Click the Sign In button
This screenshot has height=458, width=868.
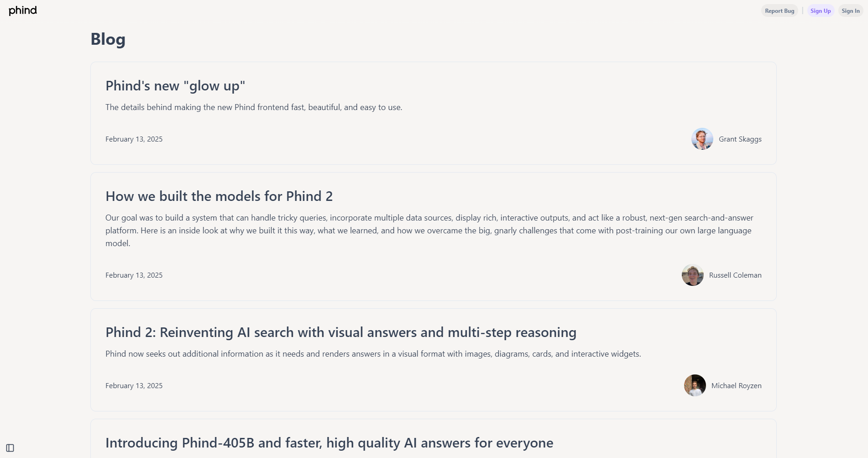(x=850, y=11)
